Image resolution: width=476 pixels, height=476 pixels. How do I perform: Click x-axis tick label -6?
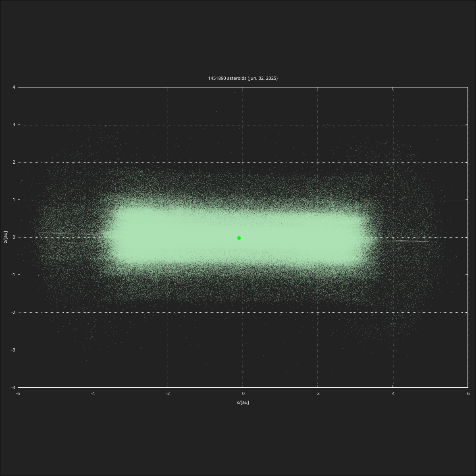tap(18, 393)
